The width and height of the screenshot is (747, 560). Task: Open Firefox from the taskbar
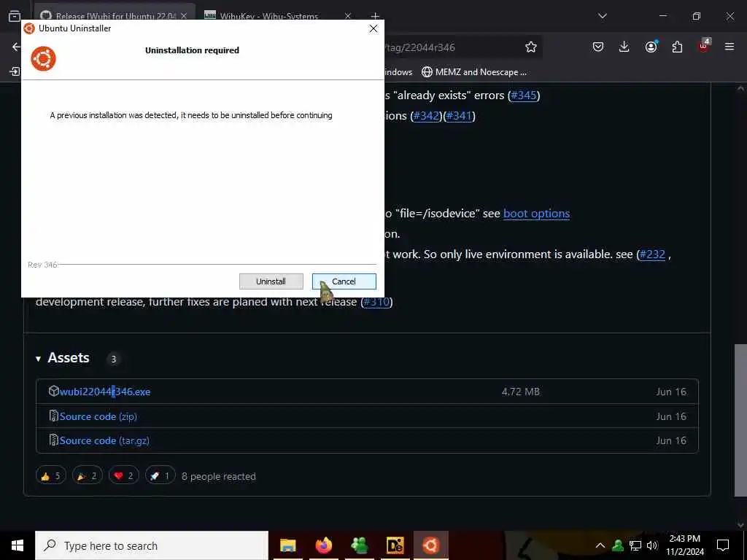tap(323, 545)
